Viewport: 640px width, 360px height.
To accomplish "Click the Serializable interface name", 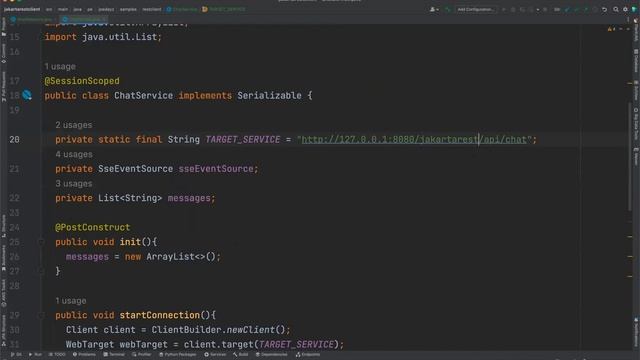I will pyautogui.click(x=269, y=96).
